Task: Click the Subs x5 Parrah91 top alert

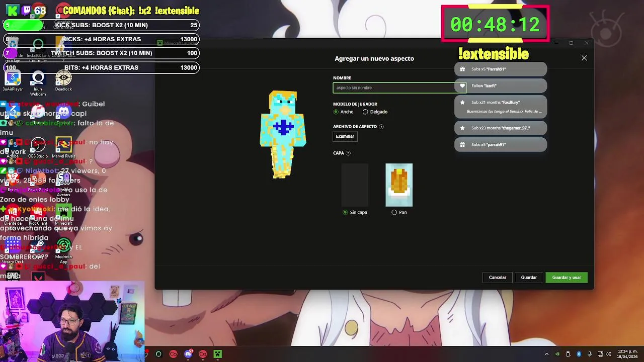Action: (x=500, y=69)
